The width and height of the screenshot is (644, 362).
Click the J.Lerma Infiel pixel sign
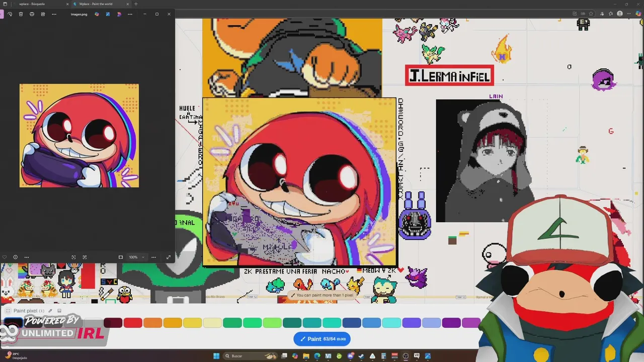tap(449, 75)
